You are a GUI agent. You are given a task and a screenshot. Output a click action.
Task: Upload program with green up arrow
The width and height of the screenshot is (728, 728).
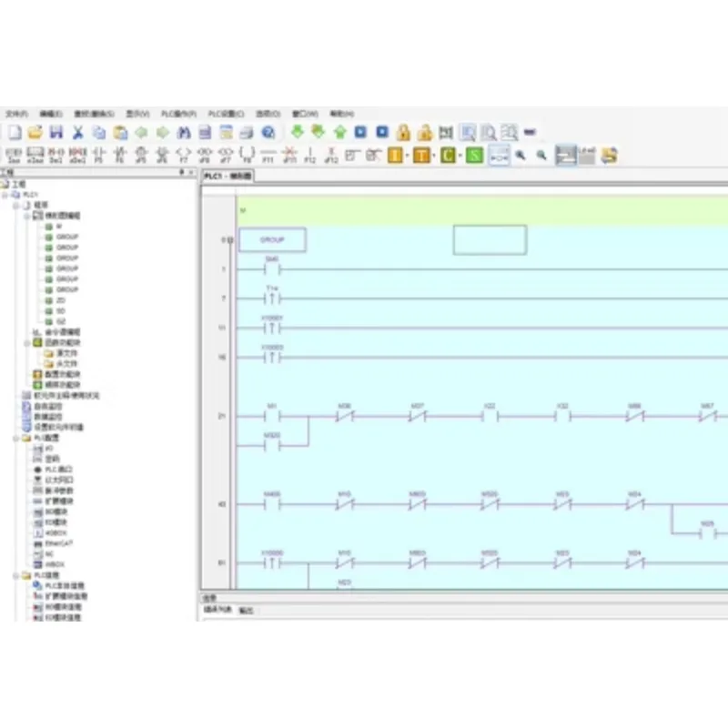click(x=339, y=132)
